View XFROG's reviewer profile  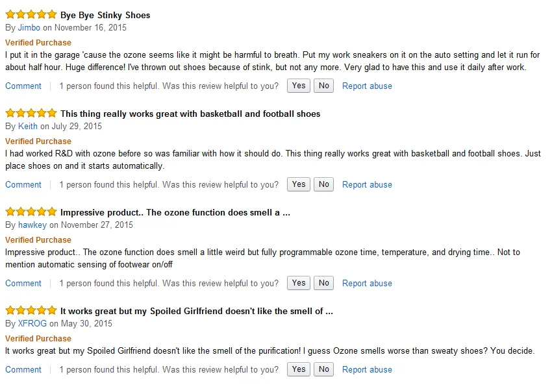[32, 324]
